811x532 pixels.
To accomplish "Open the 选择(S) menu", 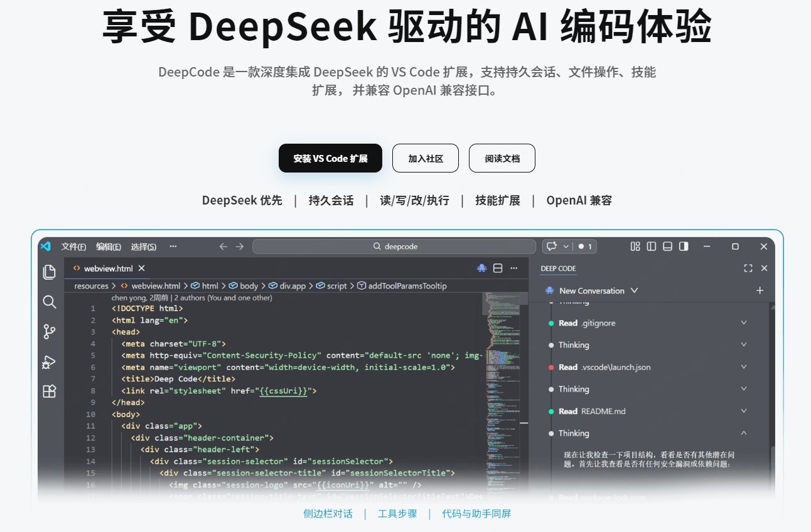I will pos(144,247).
